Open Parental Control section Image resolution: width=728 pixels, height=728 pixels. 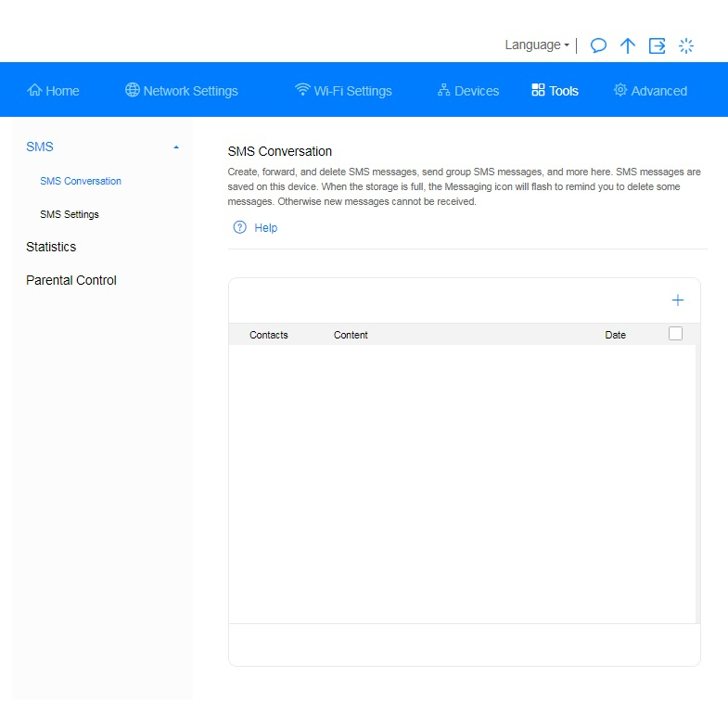click(x=71, y=280)
